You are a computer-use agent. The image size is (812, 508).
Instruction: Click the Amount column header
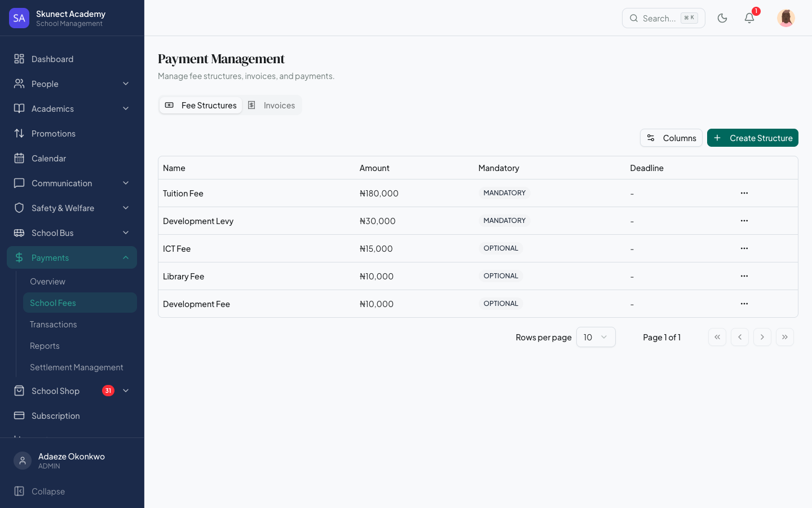point(374,168)
